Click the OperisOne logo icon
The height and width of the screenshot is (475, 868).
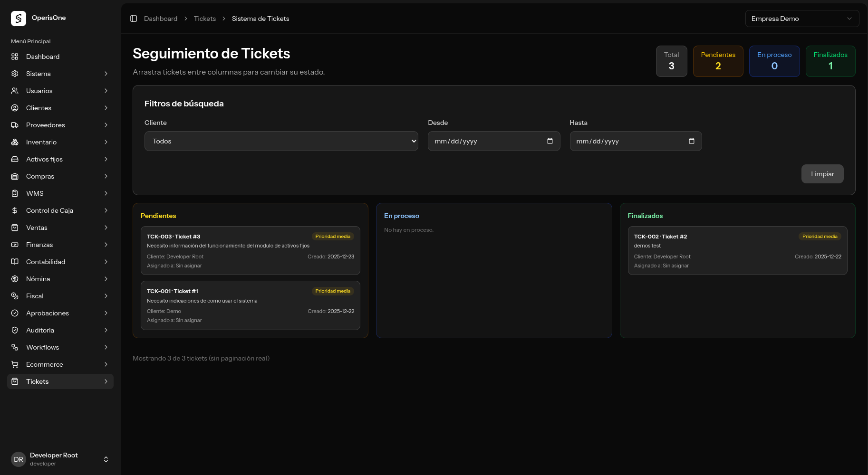click(18, 18)
